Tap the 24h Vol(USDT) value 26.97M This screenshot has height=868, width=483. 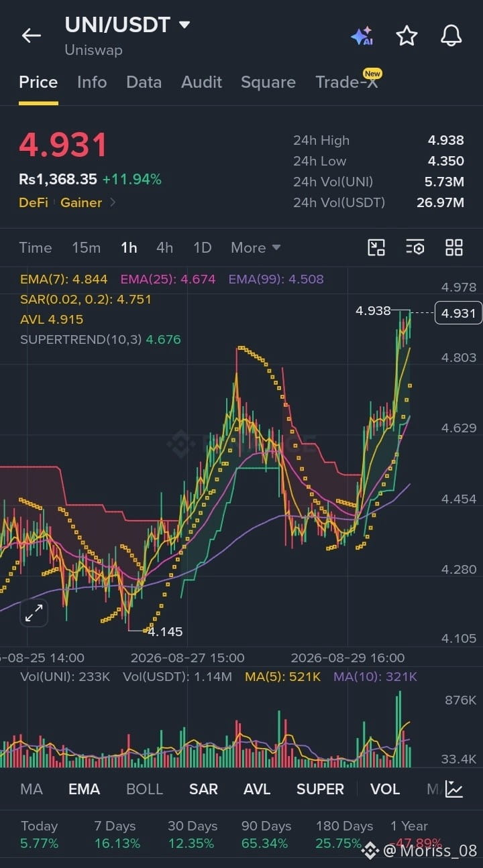pyautogui.click(x=440, y=202)
